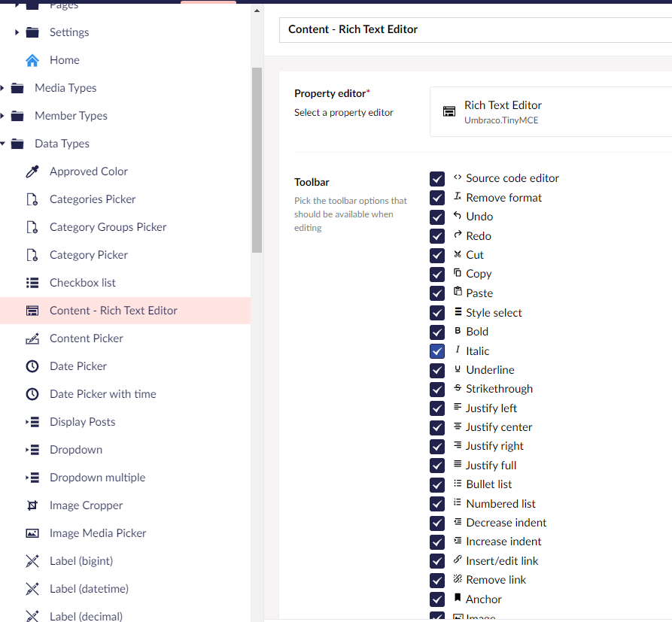Select the Approved Color paintbrush icon

tap(31, 171)
